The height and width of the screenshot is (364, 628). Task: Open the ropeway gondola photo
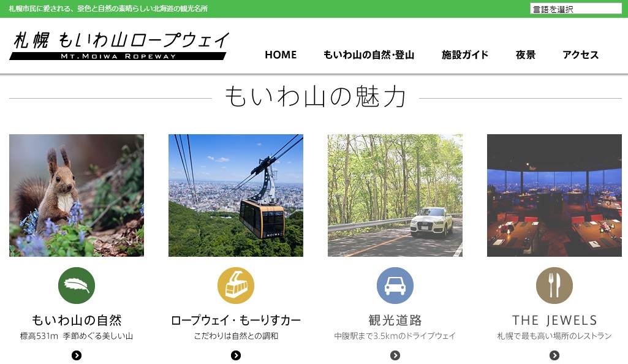[236, 195]
